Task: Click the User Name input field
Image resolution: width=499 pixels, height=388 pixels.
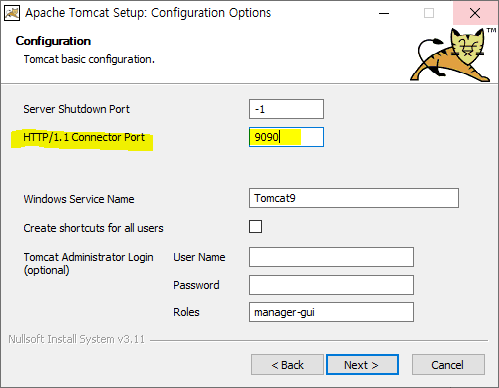Action: [331, 257]
